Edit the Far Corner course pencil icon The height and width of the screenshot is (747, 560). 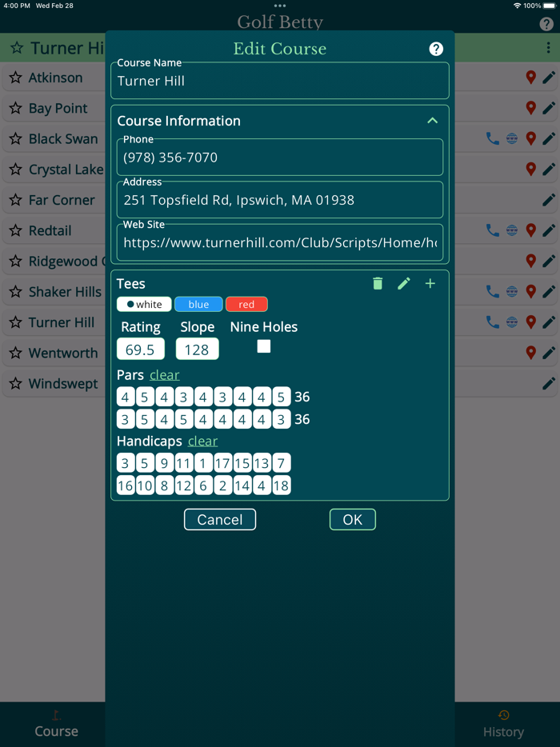pyautogui.click(x=549, y=200)
